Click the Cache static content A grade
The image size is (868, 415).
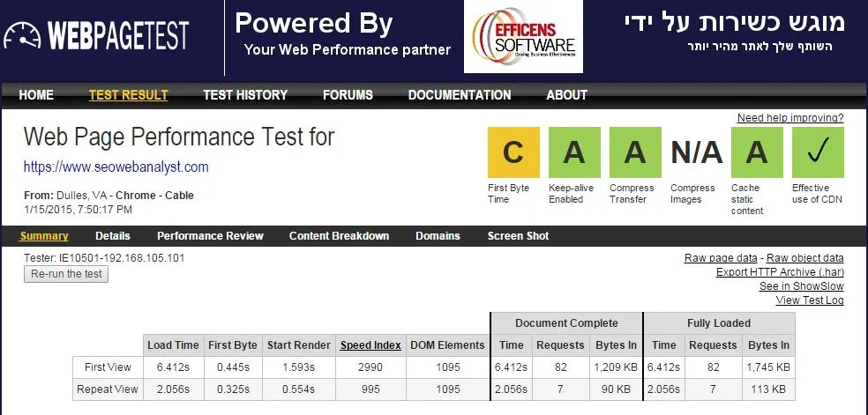tap(757, 152)
